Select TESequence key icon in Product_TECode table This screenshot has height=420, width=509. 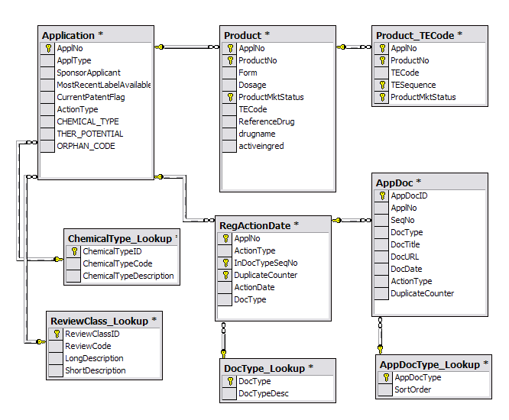382,85
